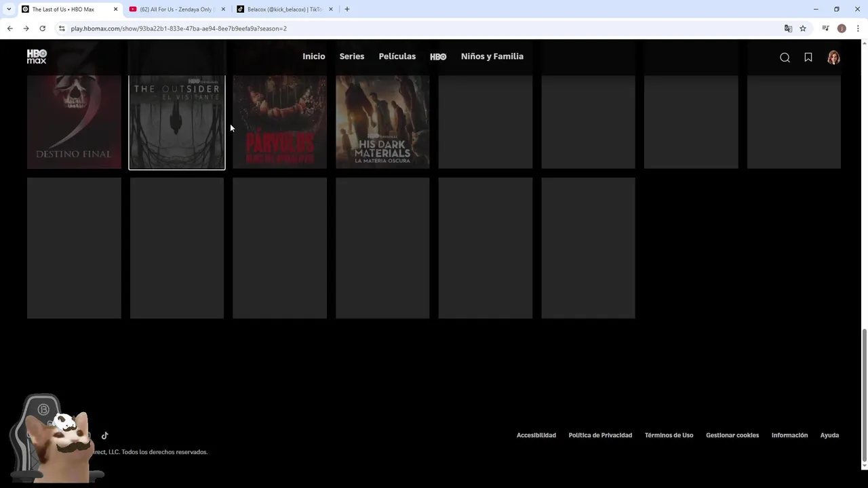The height and width of the screenshot is (488, 868).
Task: Translate this page icon
Action: coord(788,28)
